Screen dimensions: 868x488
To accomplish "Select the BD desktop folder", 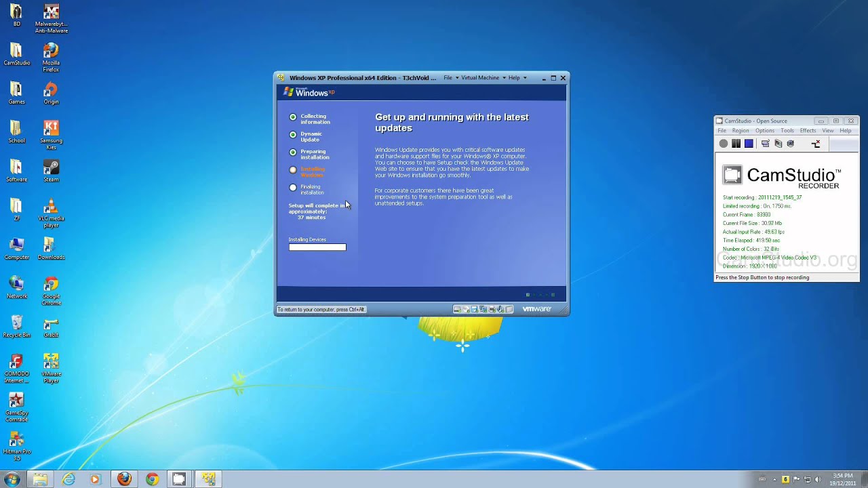I will click(16, 15).
